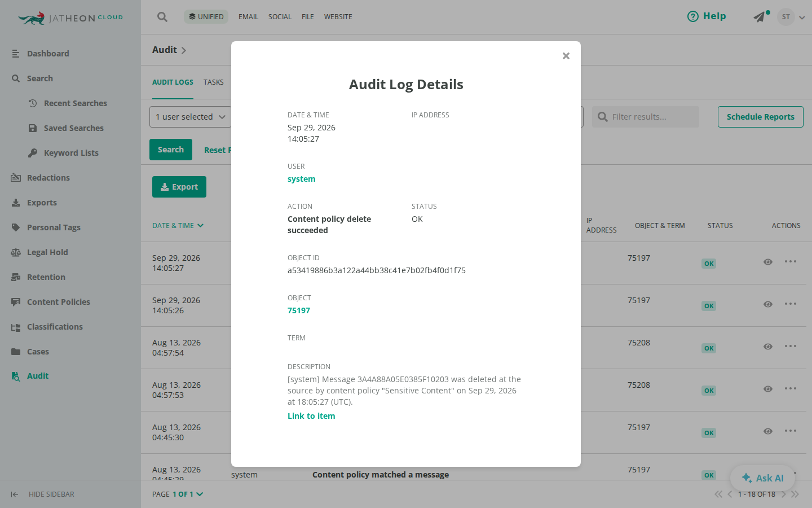812x508 pixels.
Task: Follow the 'Link to item' link
Action: point(311,416)
